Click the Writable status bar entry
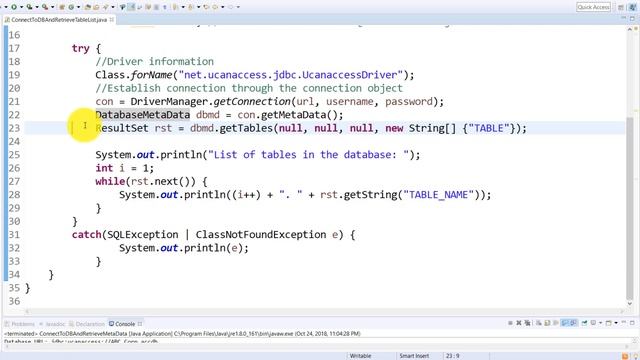This screenshot has height=360, width=640. click(360, 356)
